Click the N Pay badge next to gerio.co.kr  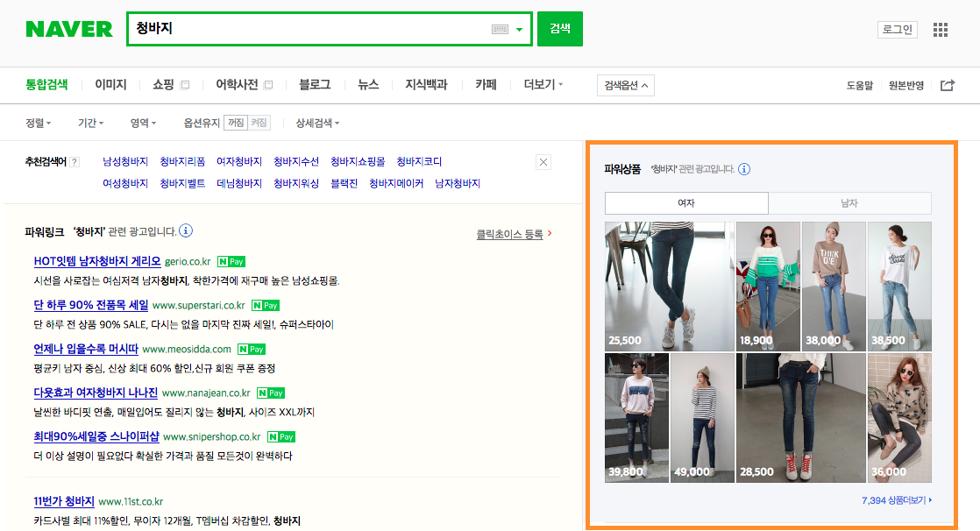click(231, 261)
